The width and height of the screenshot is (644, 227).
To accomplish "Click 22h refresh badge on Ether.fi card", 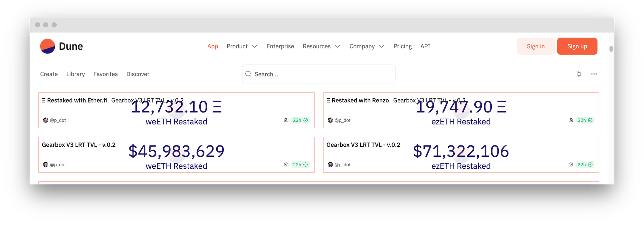I will pos(300,120).
